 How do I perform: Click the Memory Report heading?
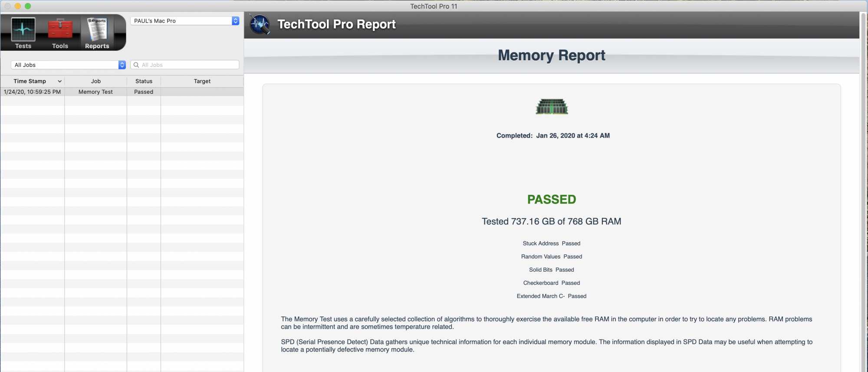[552, 55]
